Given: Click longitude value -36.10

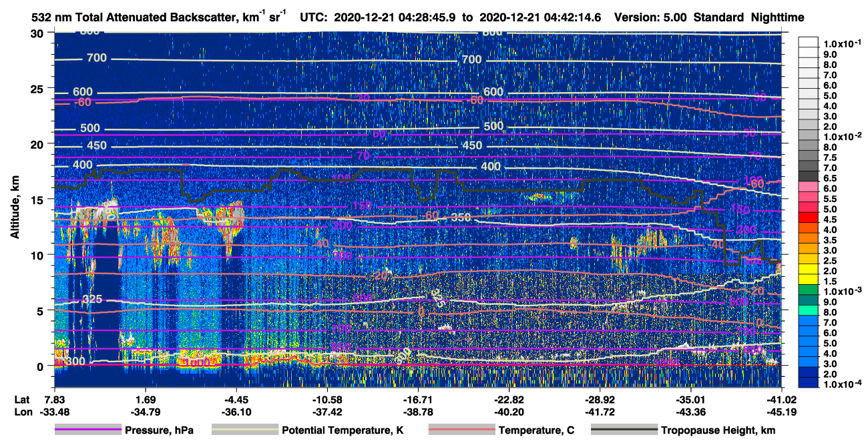Looking at the screenshot, I should tap(236, 411).
